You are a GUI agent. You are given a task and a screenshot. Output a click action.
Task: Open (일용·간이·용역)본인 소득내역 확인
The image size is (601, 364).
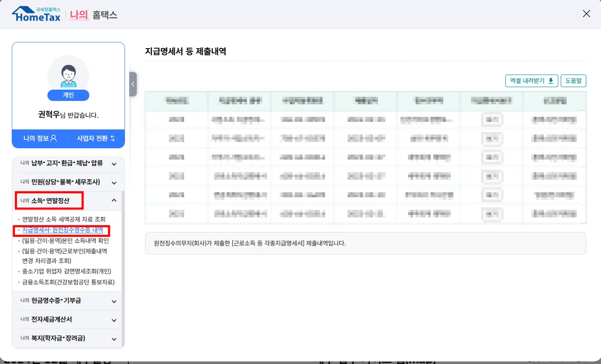[x=65, y=240]
